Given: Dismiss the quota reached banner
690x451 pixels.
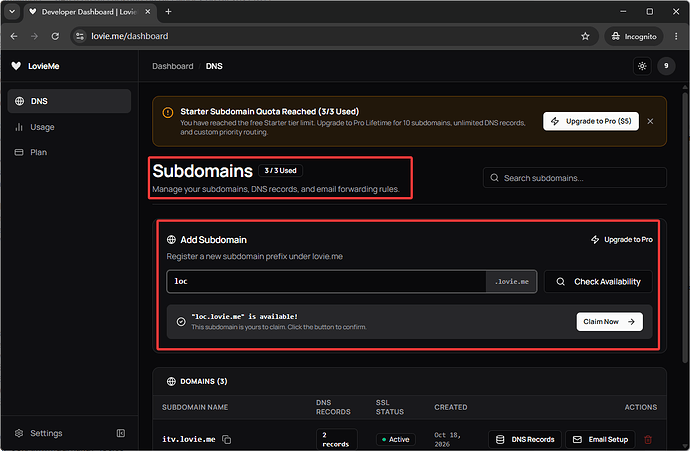Looking at the screenshot, I should [650, 121].
